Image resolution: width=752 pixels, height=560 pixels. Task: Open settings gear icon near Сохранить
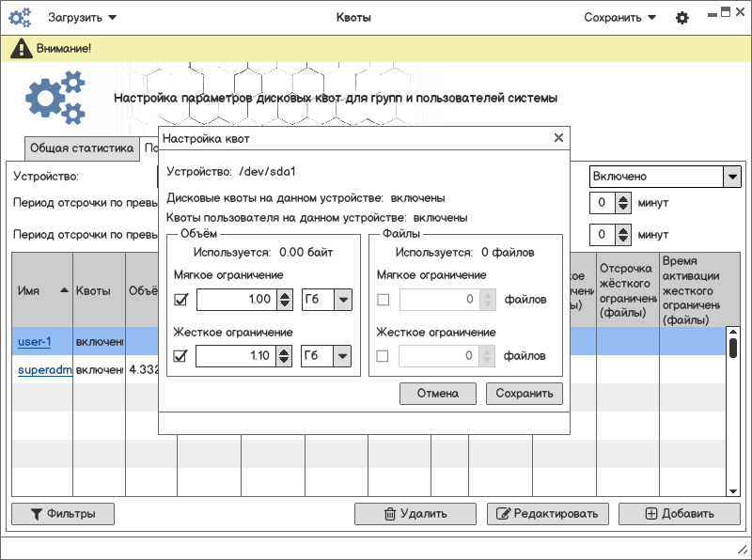tap(682, 18)
